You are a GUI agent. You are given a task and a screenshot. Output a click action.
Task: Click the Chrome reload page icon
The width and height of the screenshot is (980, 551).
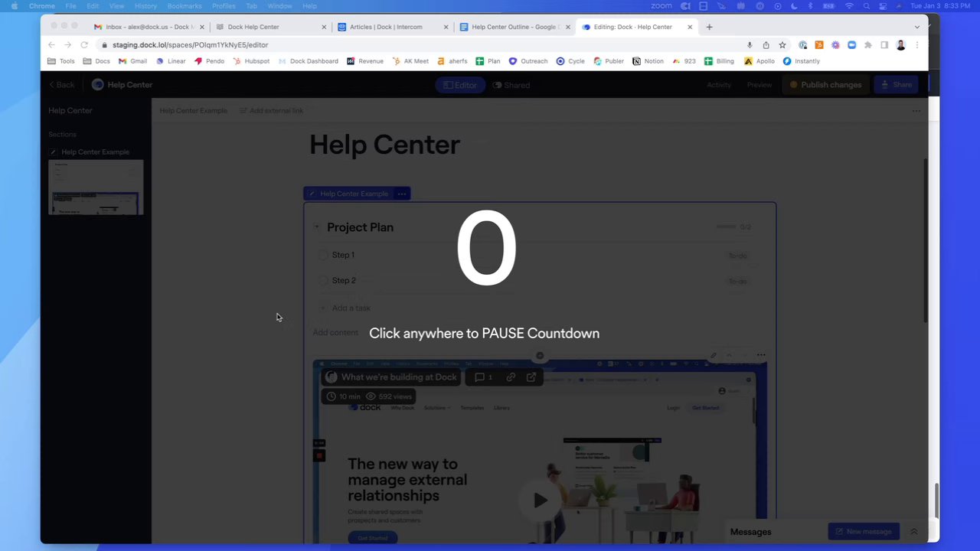tap(84, 45)
